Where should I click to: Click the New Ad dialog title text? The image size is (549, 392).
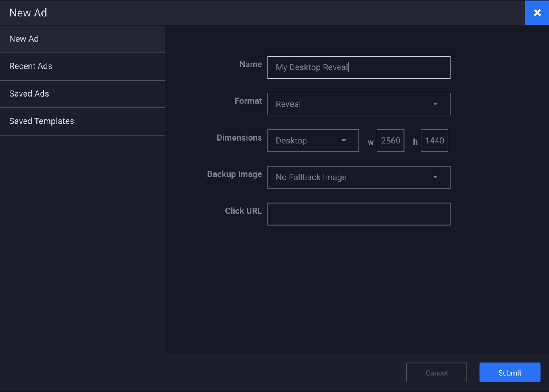28,13
